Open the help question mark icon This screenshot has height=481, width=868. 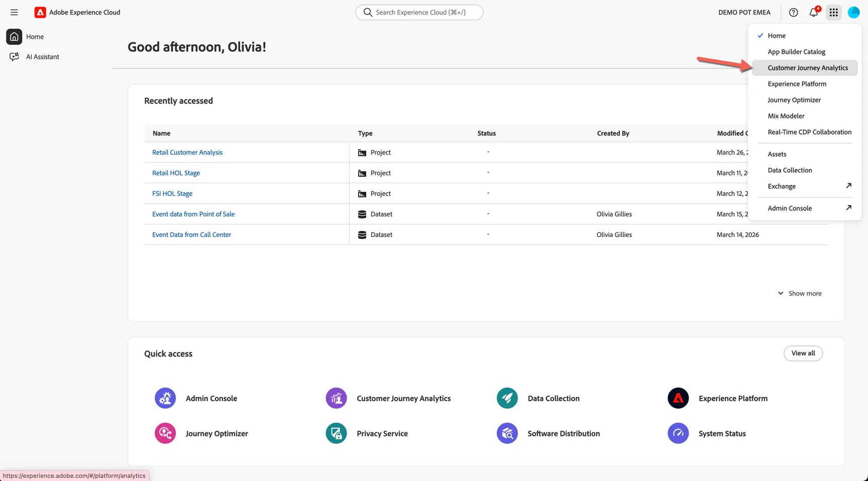794,13
